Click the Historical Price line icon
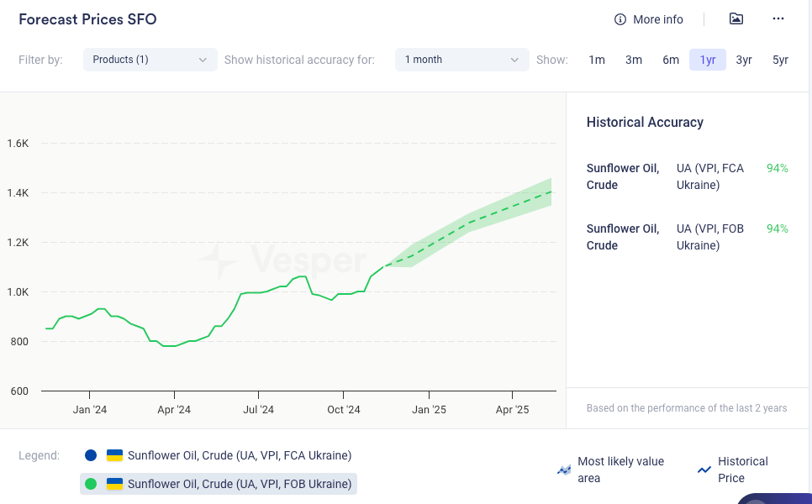 (x=704, y=470)
